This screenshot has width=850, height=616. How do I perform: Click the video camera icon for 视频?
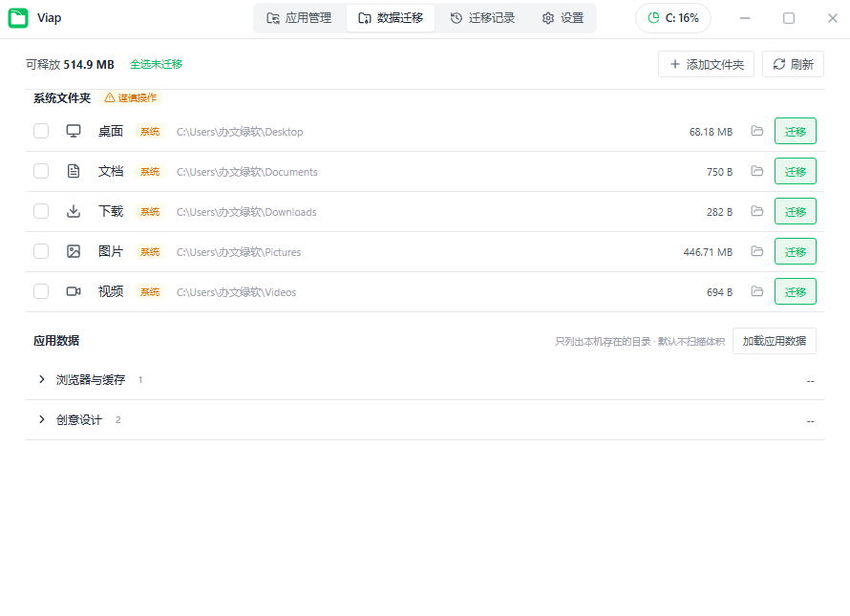74,291
